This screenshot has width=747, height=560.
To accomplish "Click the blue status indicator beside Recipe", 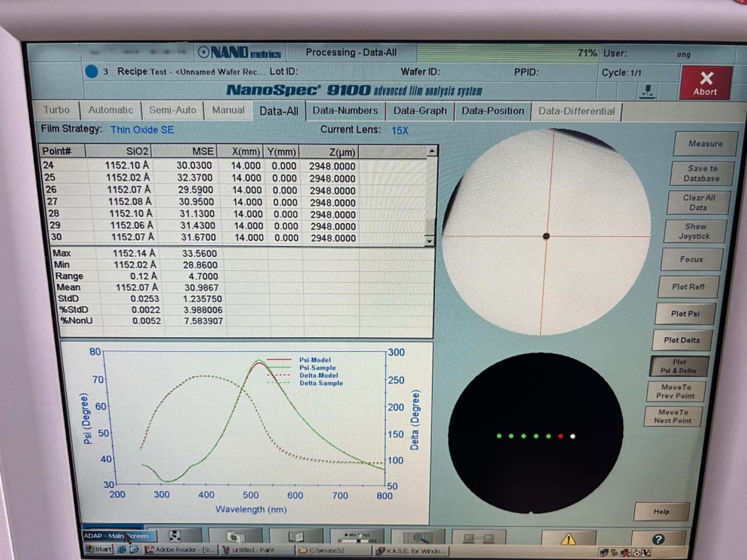I will point(92,71).
